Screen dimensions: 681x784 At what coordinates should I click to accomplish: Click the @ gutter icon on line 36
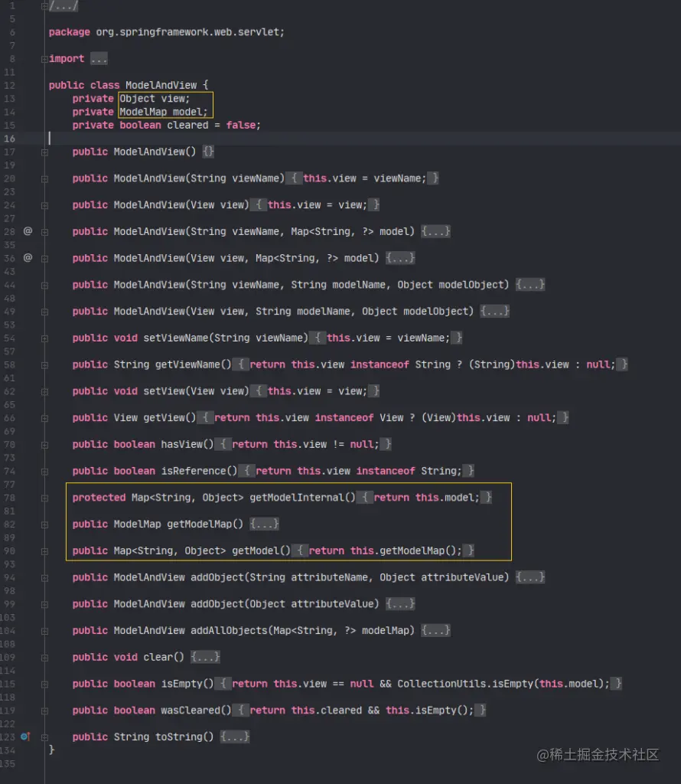[28, 257]
